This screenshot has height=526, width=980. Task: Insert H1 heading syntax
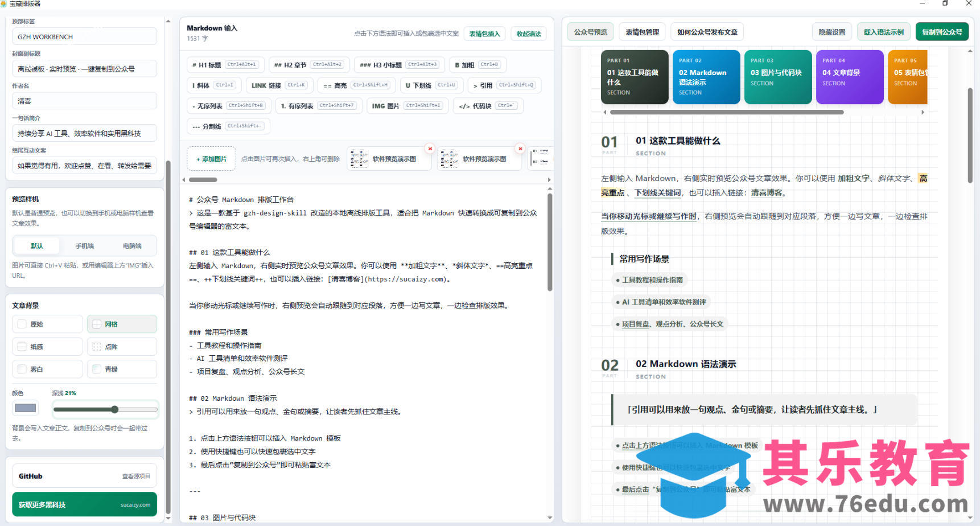[x=225, y=65]
